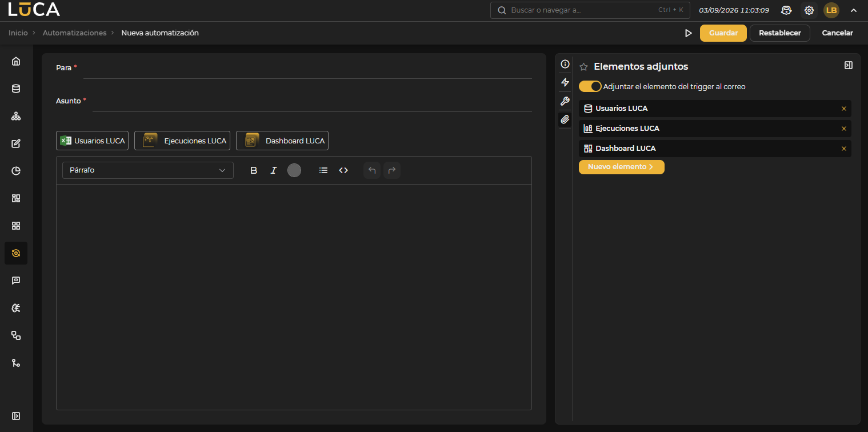Mark Elementos adjuntos as favorite with star
868x432 pixels.
tap(583, 67)
